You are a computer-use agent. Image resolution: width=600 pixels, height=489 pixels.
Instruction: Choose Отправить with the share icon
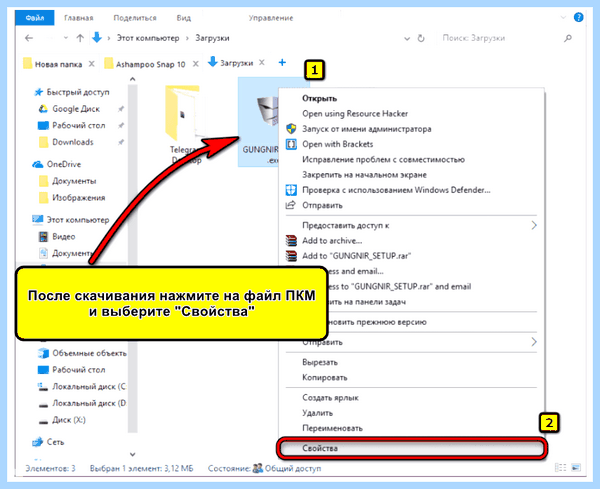click(322, 205)
